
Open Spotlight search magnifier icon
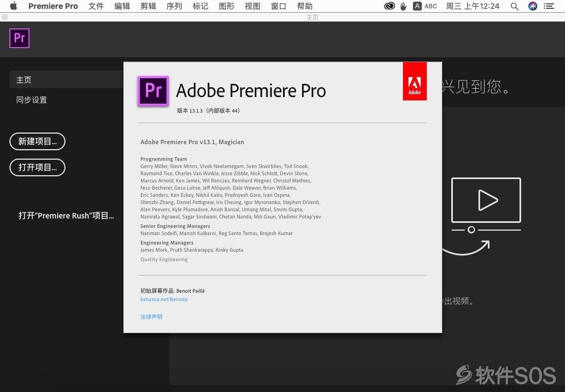[514, 6]
